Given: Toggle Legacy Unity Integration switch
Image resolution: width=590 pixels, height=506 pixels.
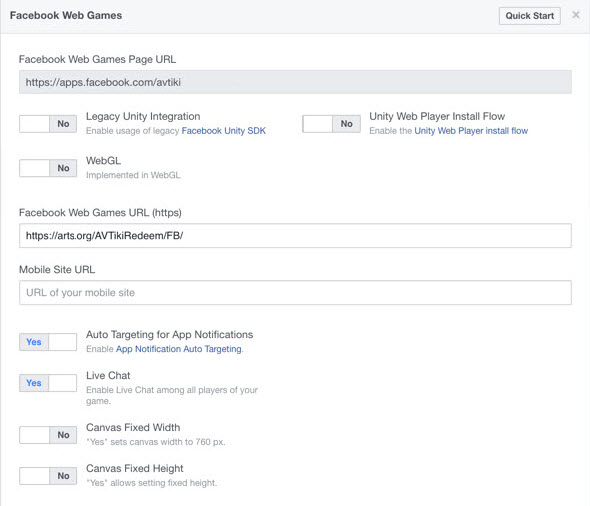Looking at the screenshot, I should (48, 124).
